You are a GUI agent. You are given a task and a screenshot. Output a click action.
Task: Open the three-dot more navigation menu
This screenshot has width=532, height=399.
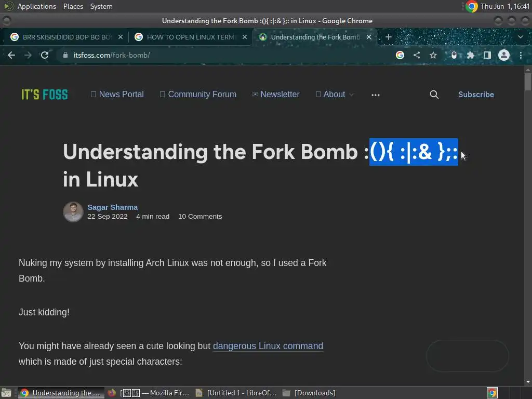pos(375,95)
